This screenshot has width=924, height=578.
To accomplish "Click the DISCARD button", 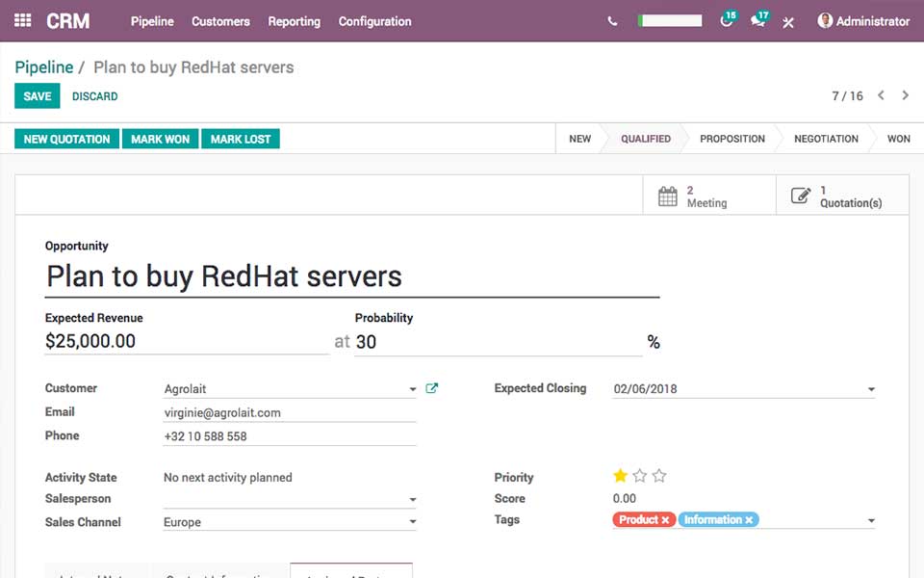I will (x=95, y=96).
